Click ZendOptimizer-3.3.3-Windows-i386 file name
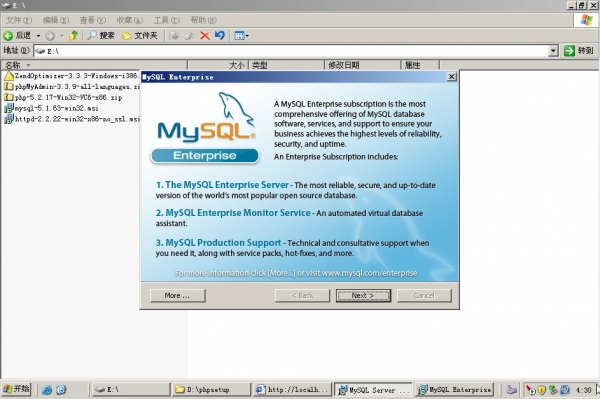Screen dimensions: 600x399 coord(77,76)
